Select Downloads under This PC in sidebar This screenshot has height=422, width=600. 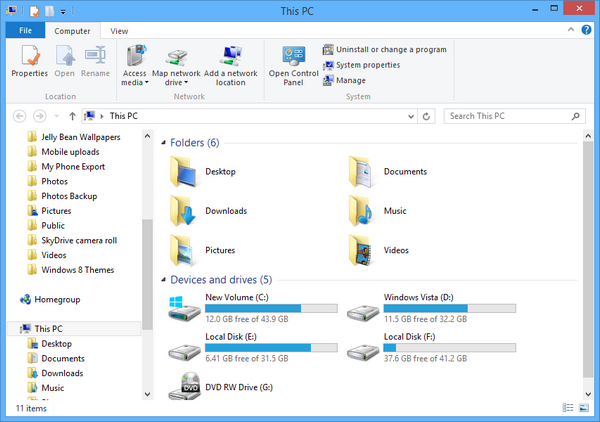(55, 373)
